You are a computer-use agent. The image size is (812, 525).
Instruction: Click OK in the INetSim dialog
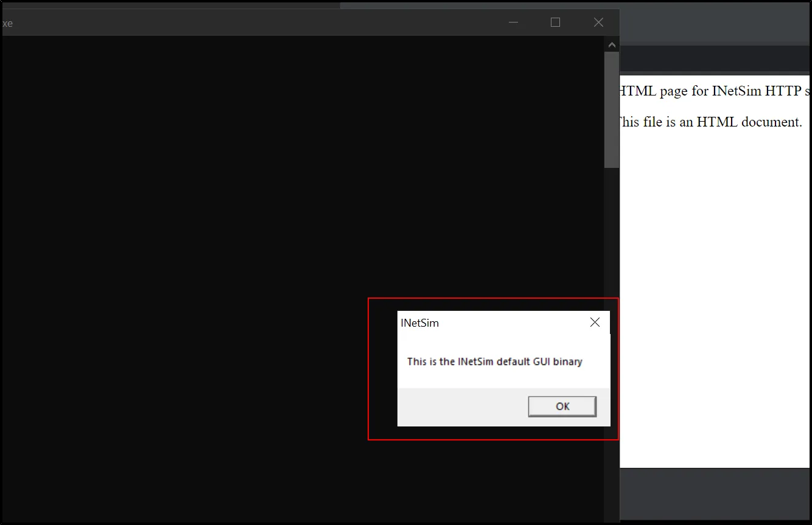(562, 406)
